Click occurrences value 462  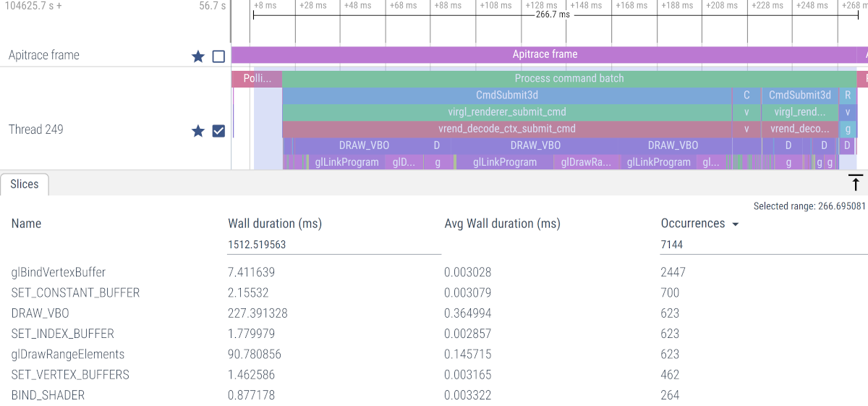click(x=671, y=375)
